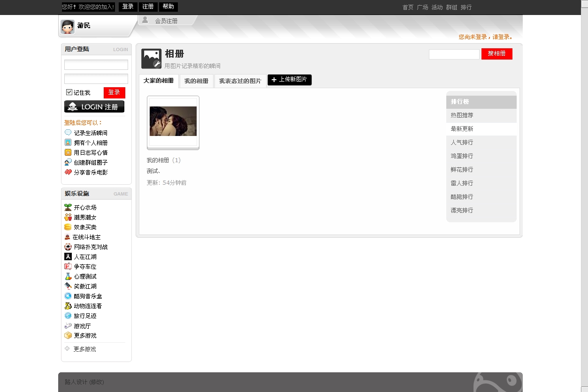Click the 会员注册 link
588x392 pixels.
click(x=167, y=21)
